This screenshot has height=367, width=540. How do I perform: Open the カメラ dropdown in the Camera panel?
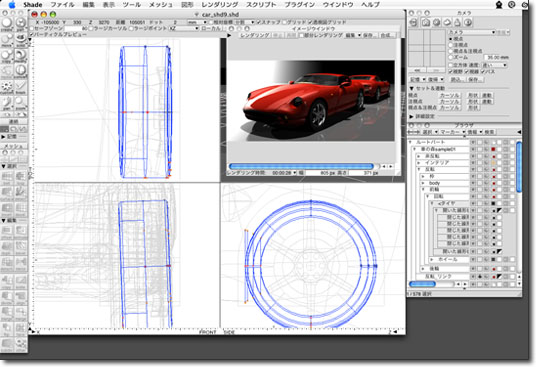471,32
